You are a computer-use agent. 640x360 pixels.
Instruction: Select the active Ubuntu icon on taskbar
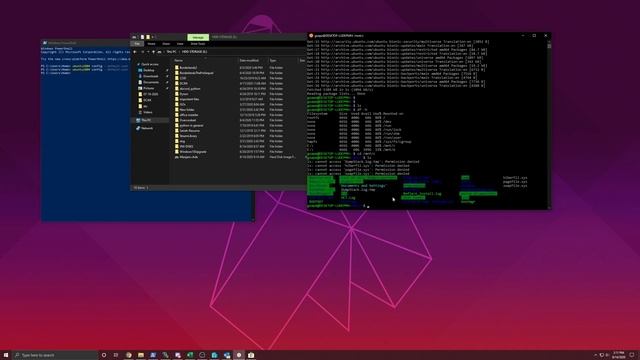point(239,355)
